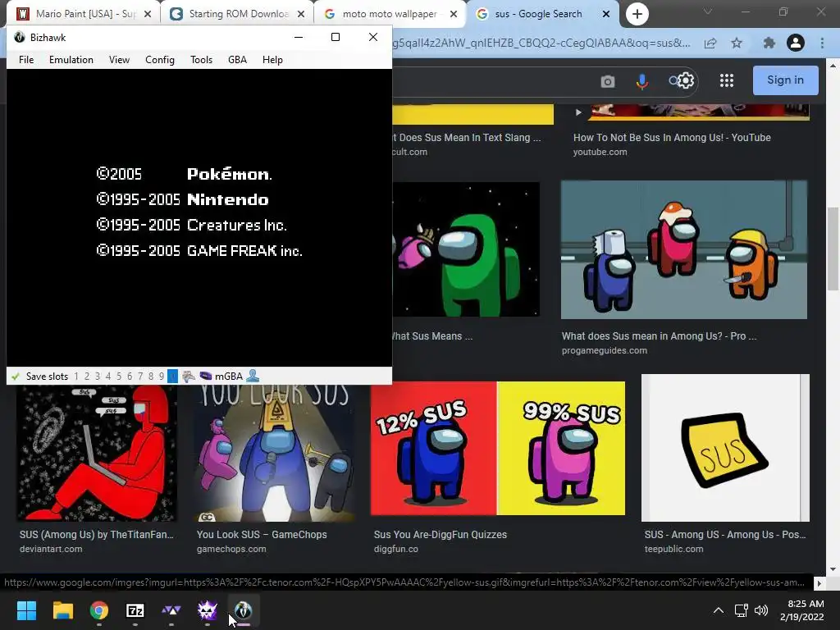Close the Mario Paint tab
Image resolution: width=840 pixels, height=630 pixels.
[x=148, y=14]
